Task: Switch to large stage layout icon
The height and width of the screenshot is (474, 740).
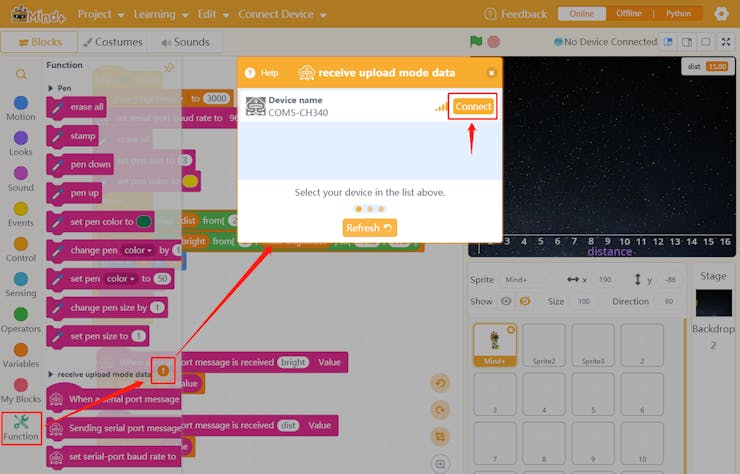Action: point(687,42)
